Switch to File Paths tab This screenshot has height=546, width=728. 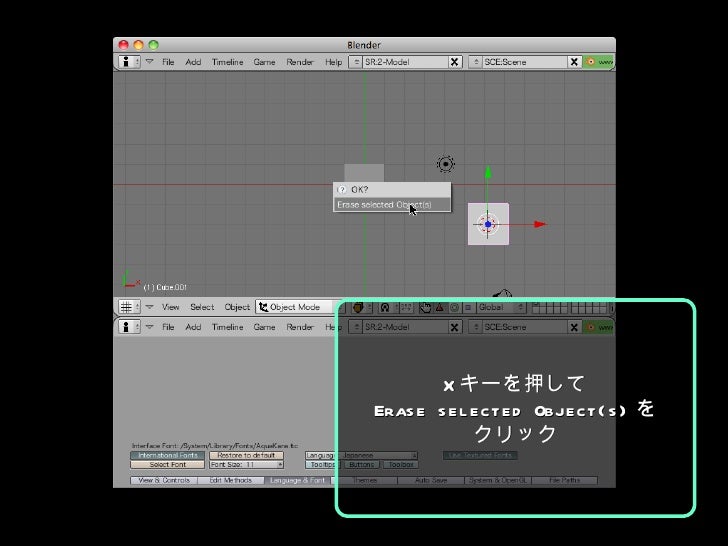pos(565,480)
